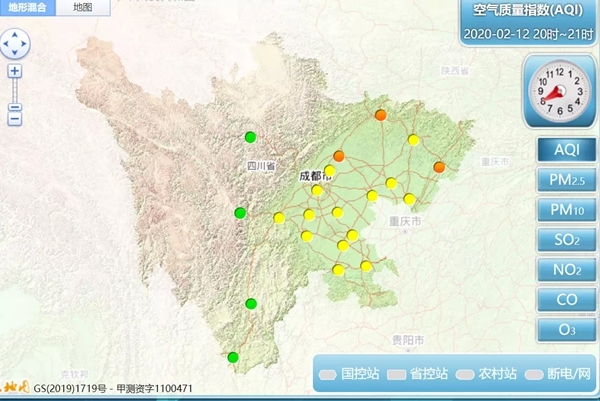Show SO2 readings on the map

(x=566, y=240)
